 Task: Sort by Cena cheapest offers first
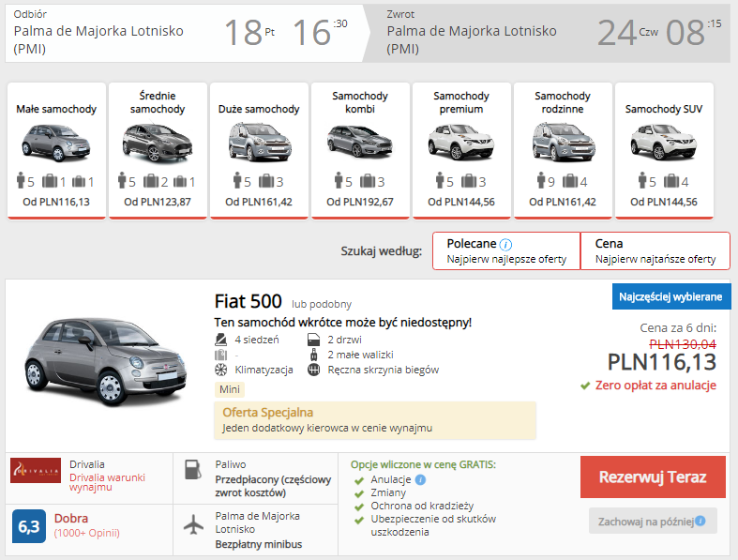(x=655, y=250)
